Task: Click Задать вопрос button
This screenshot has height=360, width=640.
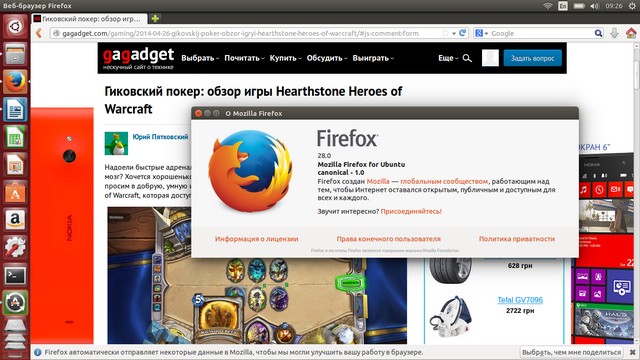Action: pos(532,58)
